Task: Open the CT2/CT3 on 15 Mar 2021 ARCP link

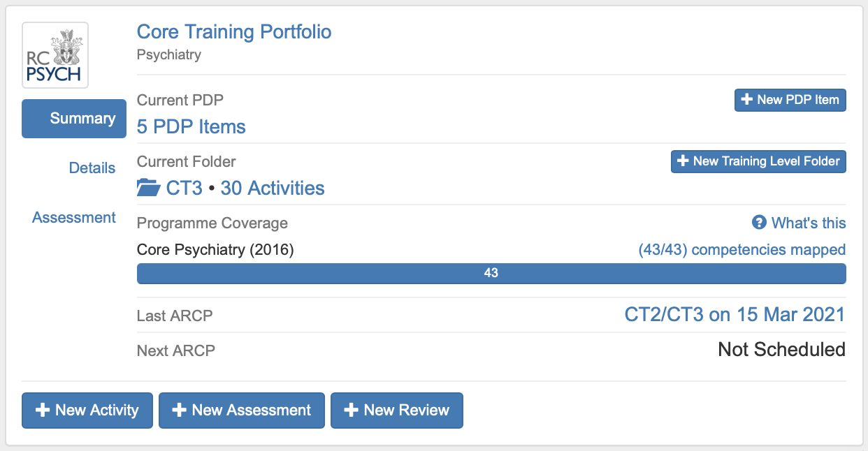Action: click(735, 315)
